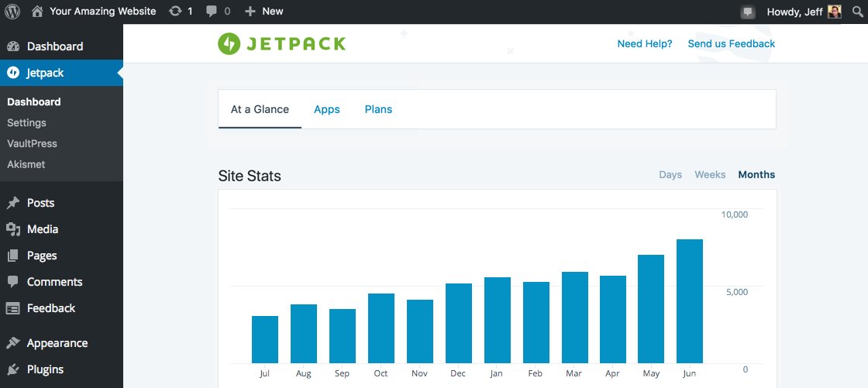
Task: Select the At a Glance tab
Action: pyautogui.click(x=260, y=110)
